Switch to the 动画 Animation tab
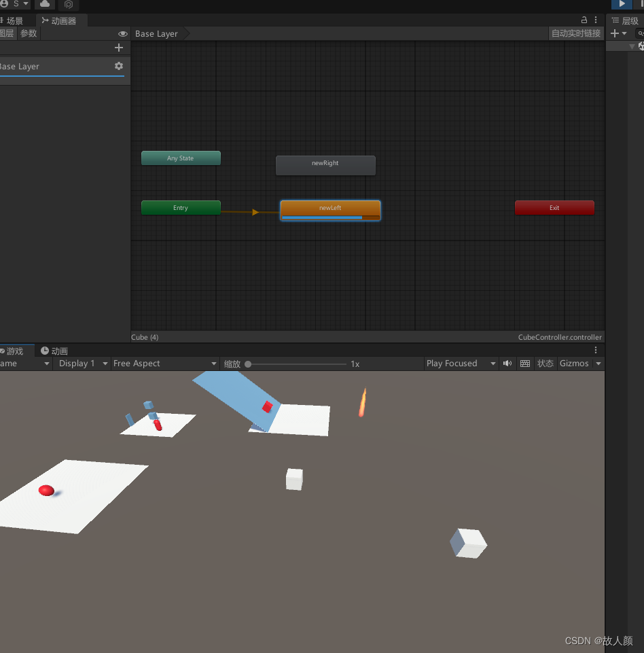The height and width of the screenshot is (653, 644). [x=54, y=351]
